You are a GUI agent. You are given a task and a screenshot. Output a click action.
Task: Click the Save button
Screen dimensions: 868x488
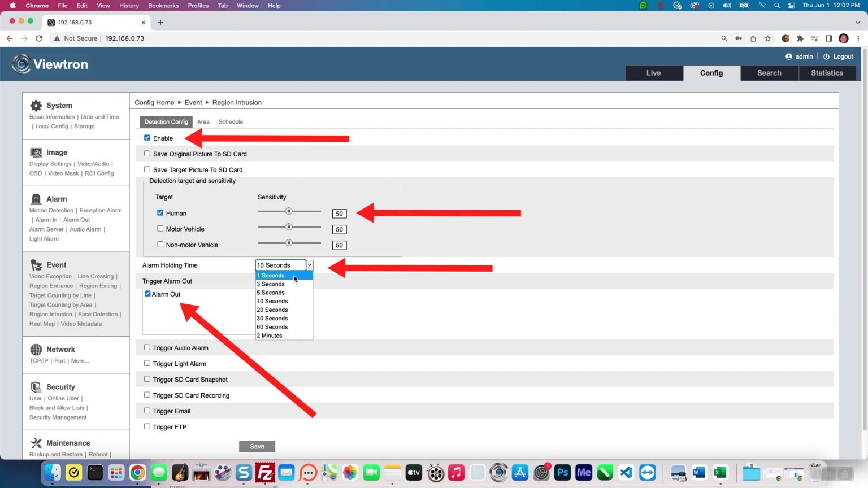(257, 446)
